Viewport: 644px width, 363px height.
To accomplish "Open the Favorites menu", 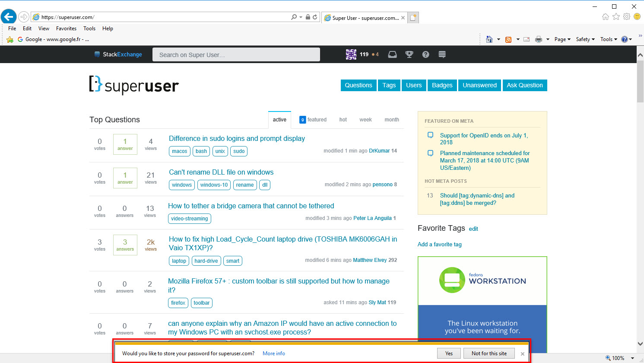I will tap(66, 29).
